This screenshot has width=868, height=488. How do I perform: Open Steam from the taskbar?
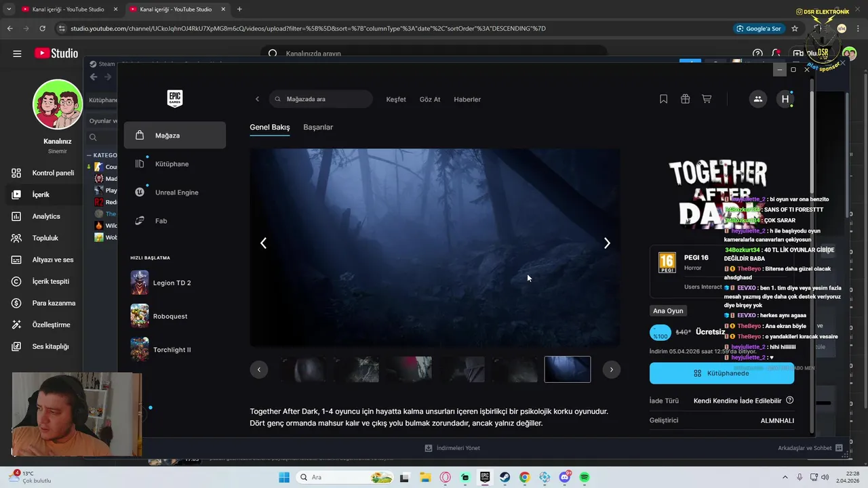505,477
